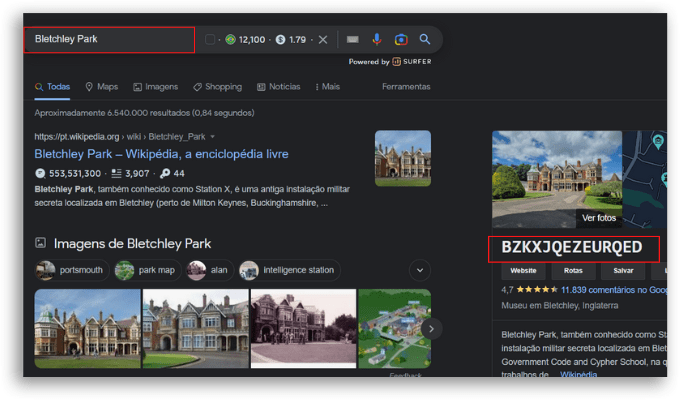Open the Wikipédia link in panel description
The width and height of the screenshot is (700, 400).
click(x=579, y=374)
